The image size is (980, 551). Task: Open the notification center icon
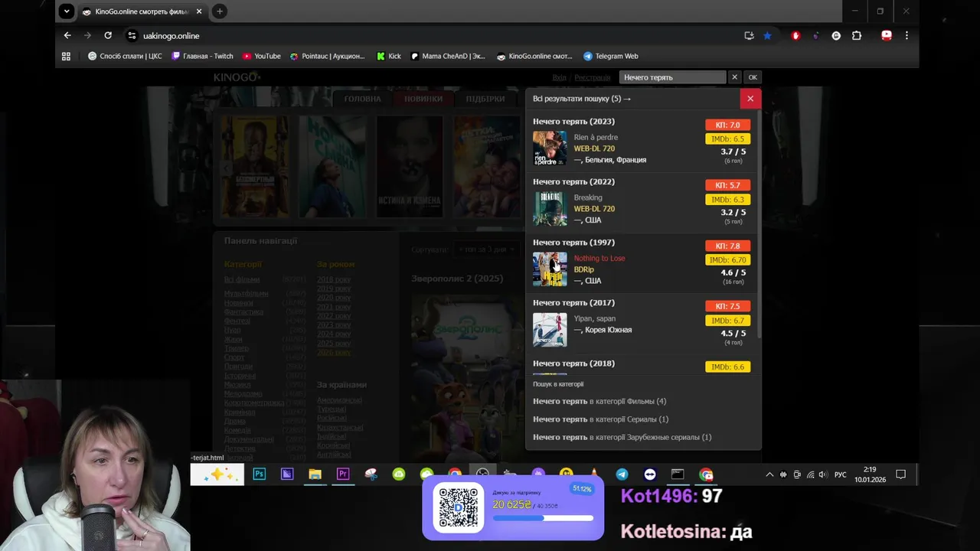point(901,474)
